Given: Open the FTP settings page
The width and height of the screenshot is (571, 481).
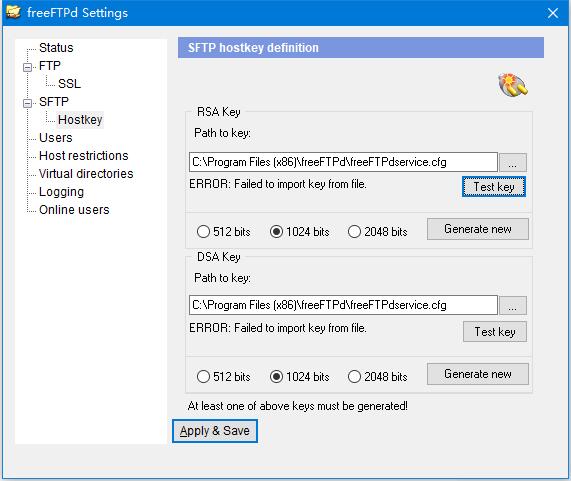Looking at the screenshot, I should [50, 66].
